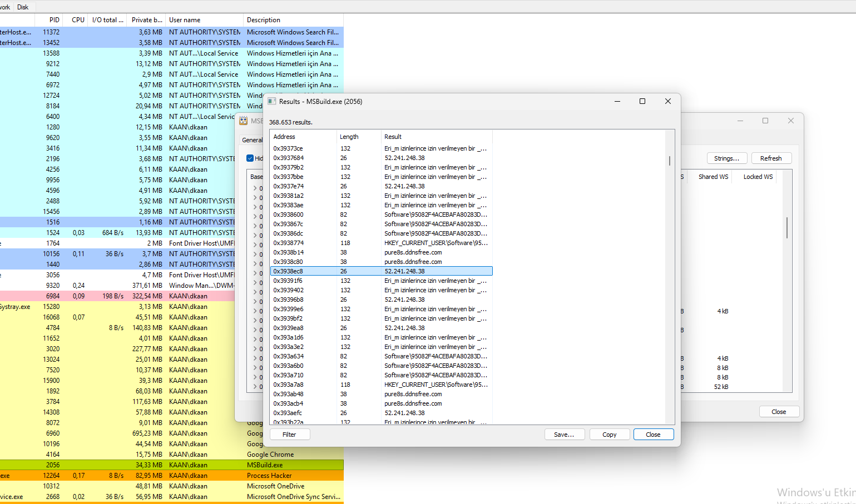Switch to the General tab in properties window
856x504 pixels.
pyautogui.click(x=252, y=140)
